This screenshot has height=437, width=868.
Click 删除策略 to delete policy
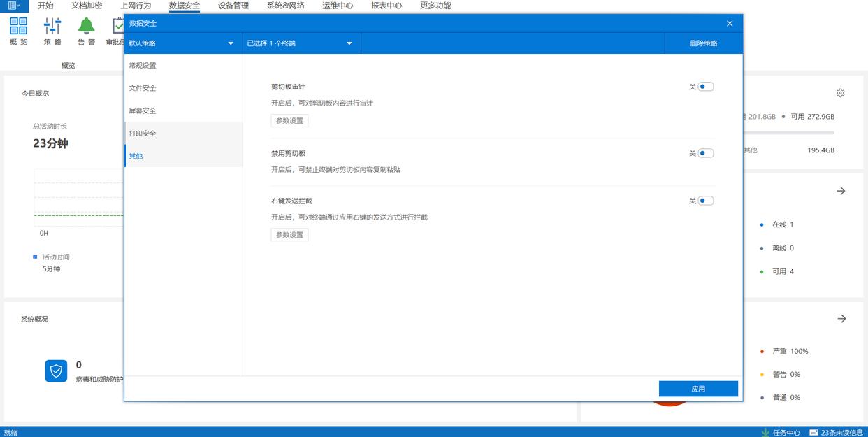coord(703,43)
